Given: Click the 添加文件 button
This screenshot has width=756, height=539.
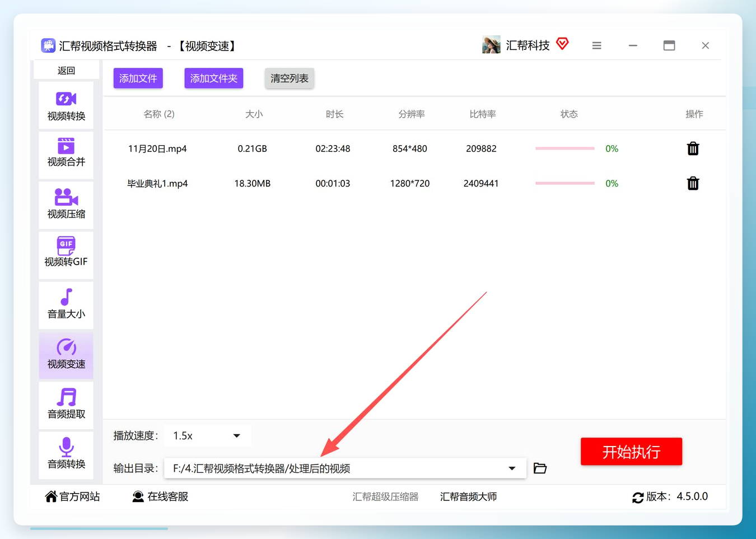Looking at the screenshot, I should (x=138, y=78).
